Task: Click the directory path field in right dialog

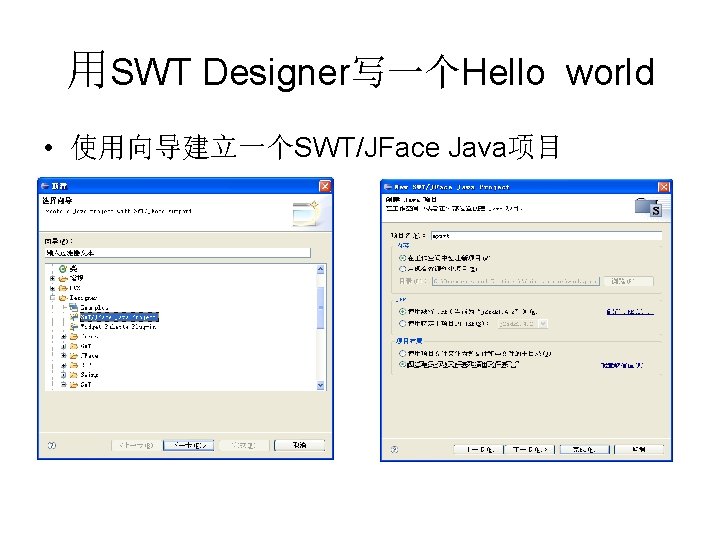Action: coord(516,281)
